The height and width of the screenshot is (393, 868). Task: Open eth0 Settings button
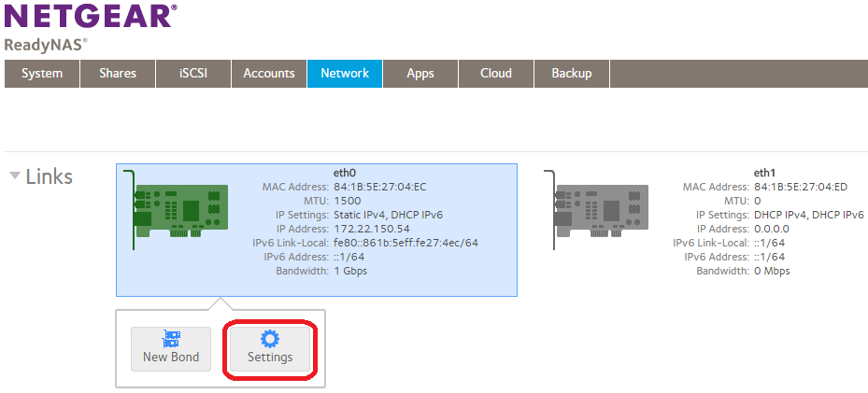tap(270, 349)
